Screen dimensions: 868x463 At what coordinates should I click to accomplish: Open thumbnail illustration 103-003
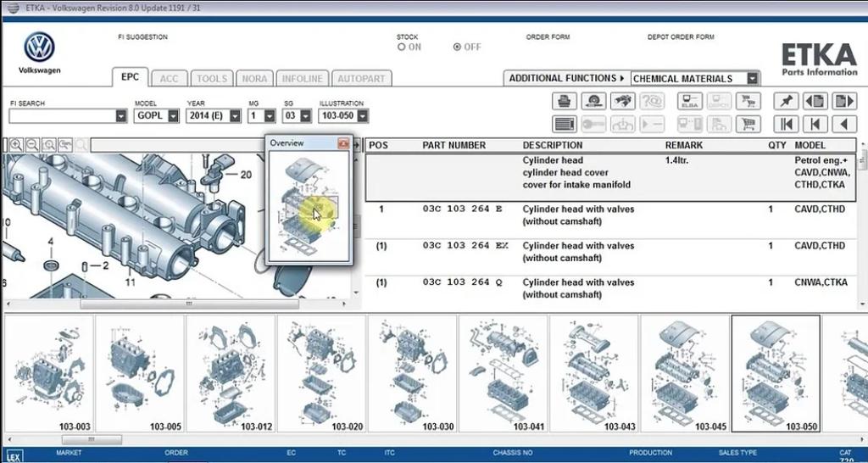[48, 374]
